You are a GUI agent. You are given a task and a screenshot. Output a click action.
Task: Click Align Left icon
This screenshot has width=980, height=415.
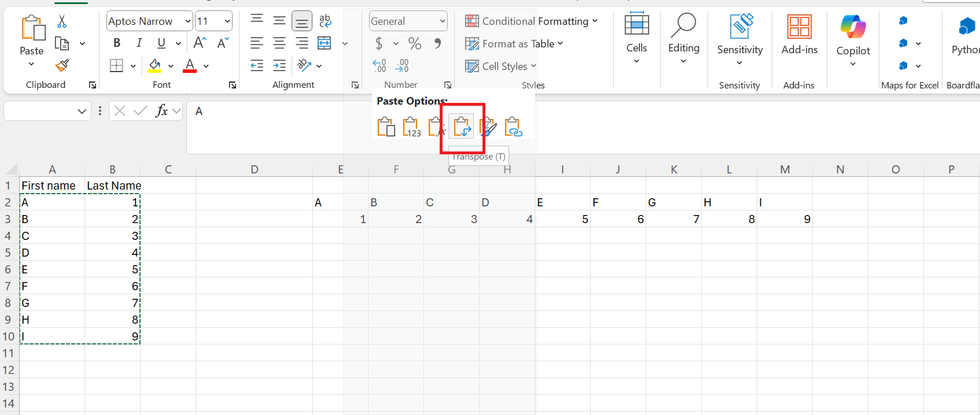pyautogui.click(x=257, y=43)
